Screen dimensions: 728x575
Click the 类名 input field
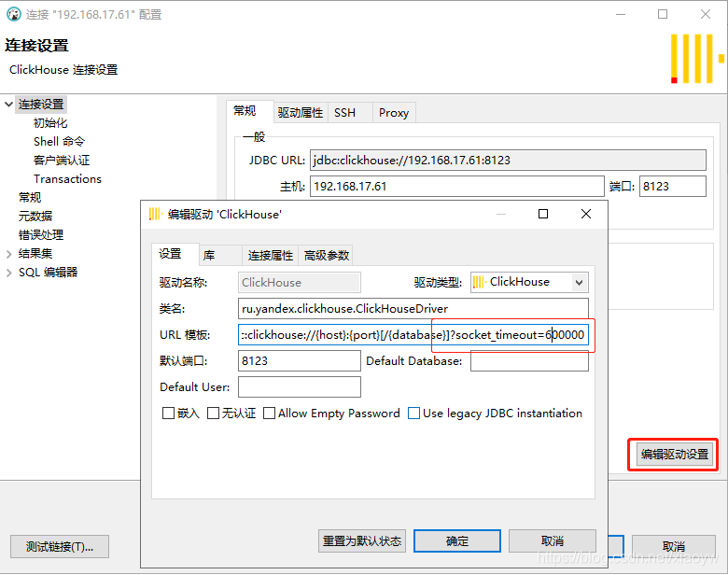413,309
